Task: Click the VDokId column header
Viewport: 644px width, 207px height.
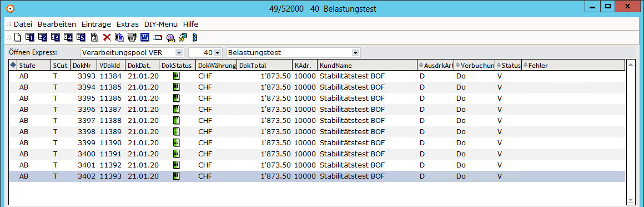Action: click(x=111, y=65)
